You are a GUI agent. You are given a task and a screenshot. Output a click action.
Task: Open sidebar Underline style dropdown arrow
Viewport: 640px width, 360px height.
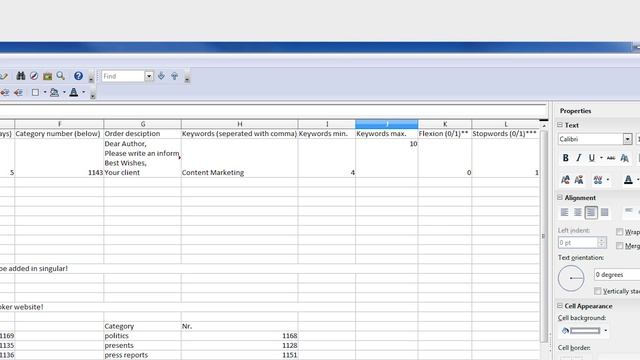click(x=601, y=158)
